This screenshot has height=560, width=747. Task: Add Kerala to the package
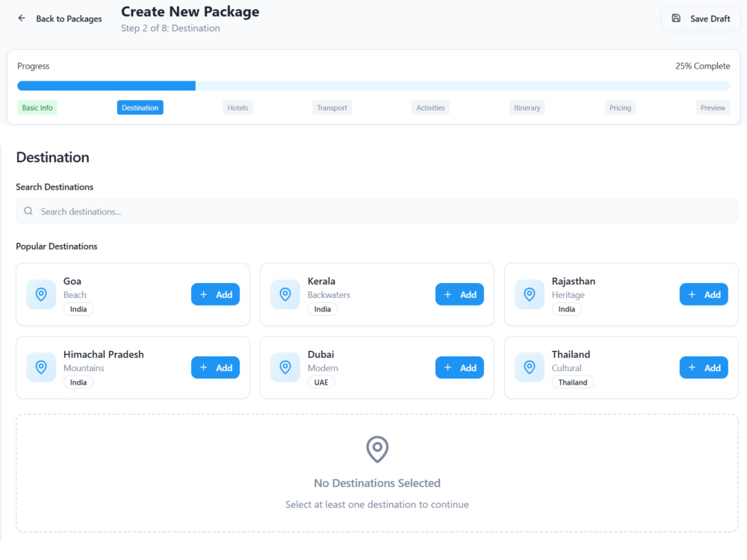click(x=459, y=294)
